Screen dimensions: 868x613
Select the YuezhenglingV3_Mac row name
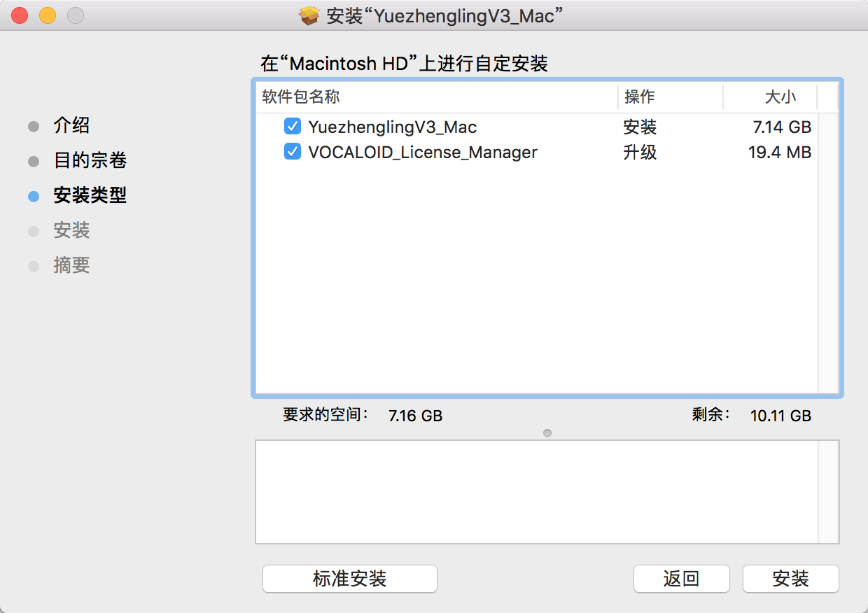point(392,127)
